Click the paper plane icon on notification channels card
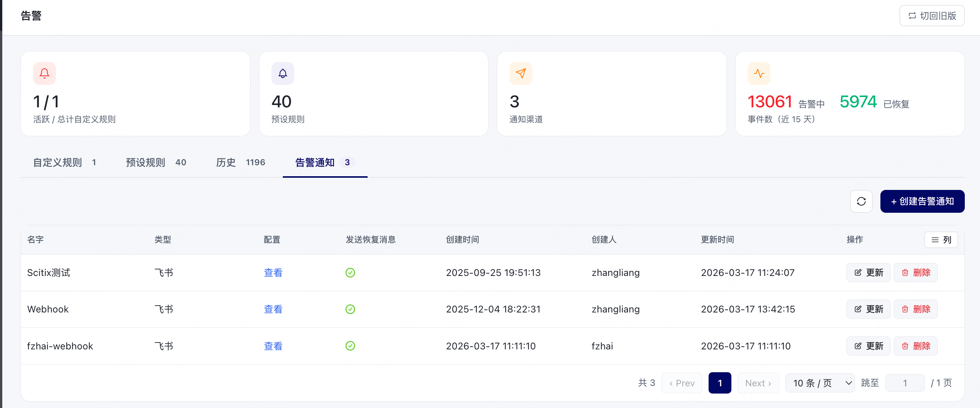Screen dimensions: 980x408 click(521, 73)
